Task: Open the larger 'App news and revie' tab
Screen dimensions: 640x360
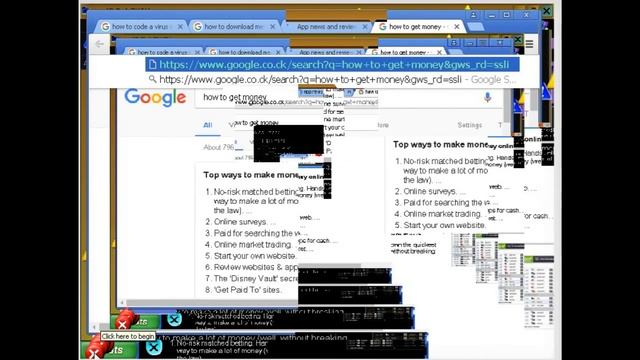Action: [326, 27]
